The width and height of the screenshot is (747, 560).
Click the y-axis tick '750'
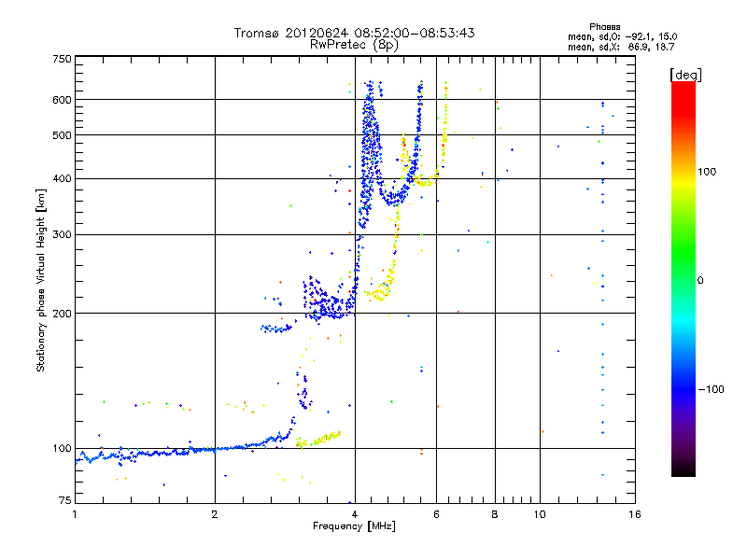(x=62, y=59)
